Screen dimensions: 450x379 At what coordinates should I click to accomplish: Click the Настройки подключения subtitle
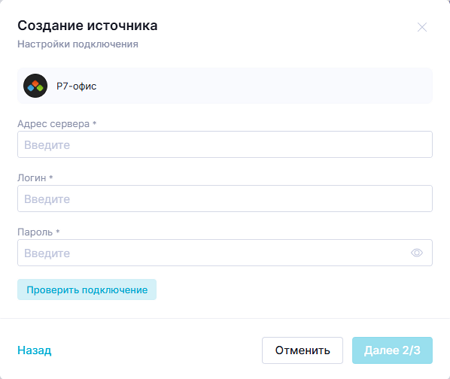78,44
